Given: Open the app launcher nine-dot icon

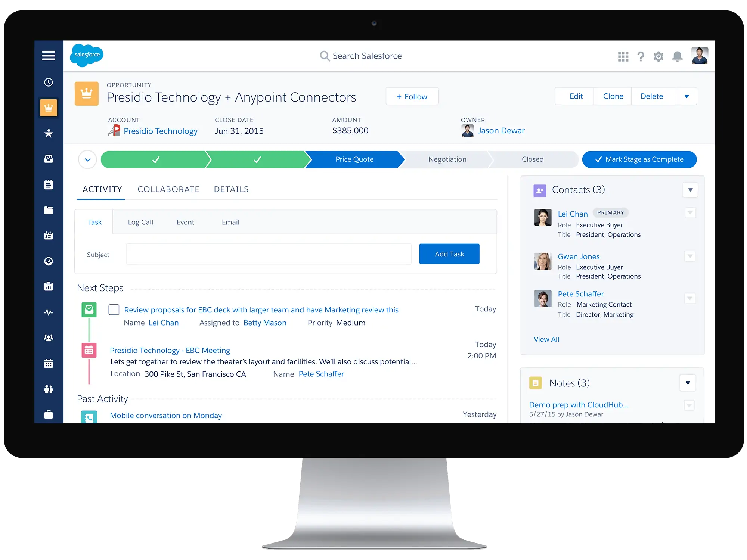Looking at the screenshot, I should pos(622,56).
